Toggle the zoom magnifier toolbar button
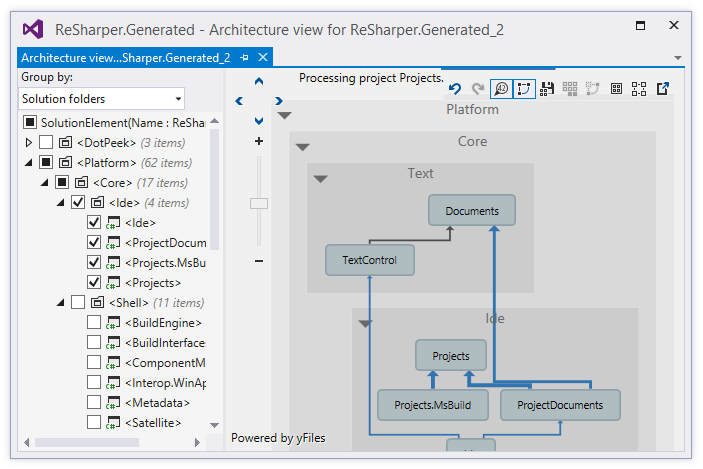 click(x=501, y=89)
